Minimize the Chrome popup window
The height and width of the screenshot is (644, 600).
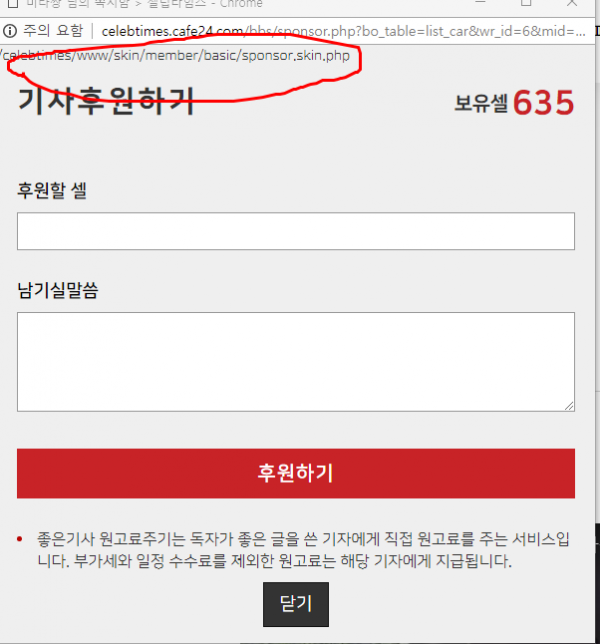click(480, 2)
